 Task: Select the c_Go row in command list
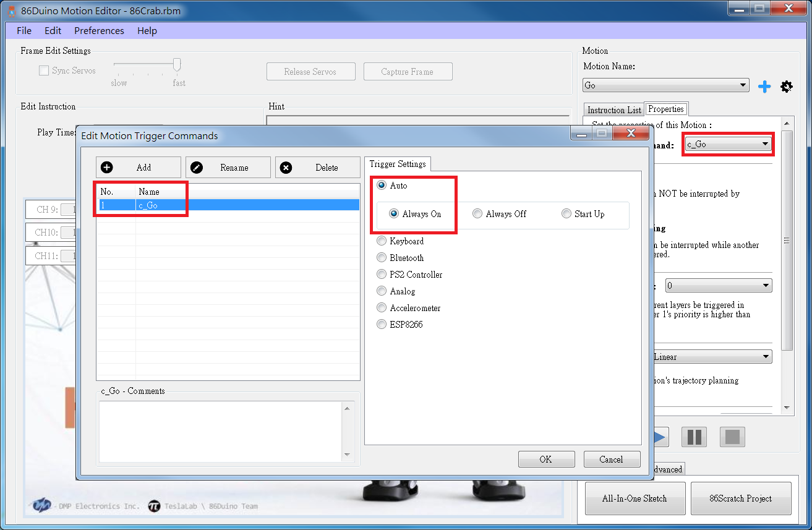pos(228,205)
